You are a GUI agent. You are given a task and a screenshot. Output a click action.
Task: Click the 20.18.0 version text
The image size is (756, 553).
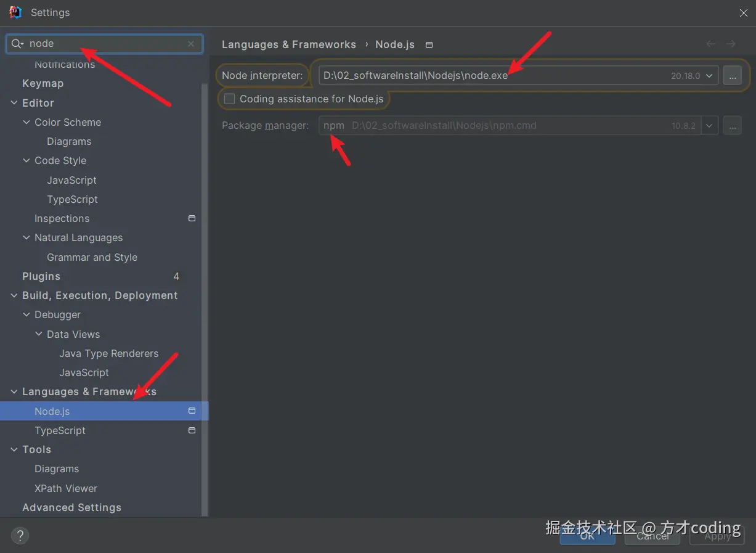click(686, 76)
